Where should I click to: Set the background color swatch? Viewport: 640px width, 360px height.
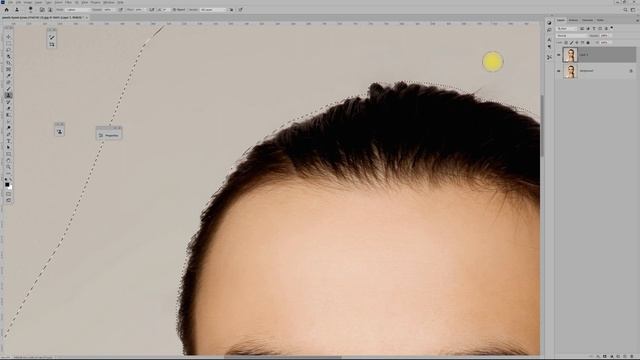click(x=10, y=187)
